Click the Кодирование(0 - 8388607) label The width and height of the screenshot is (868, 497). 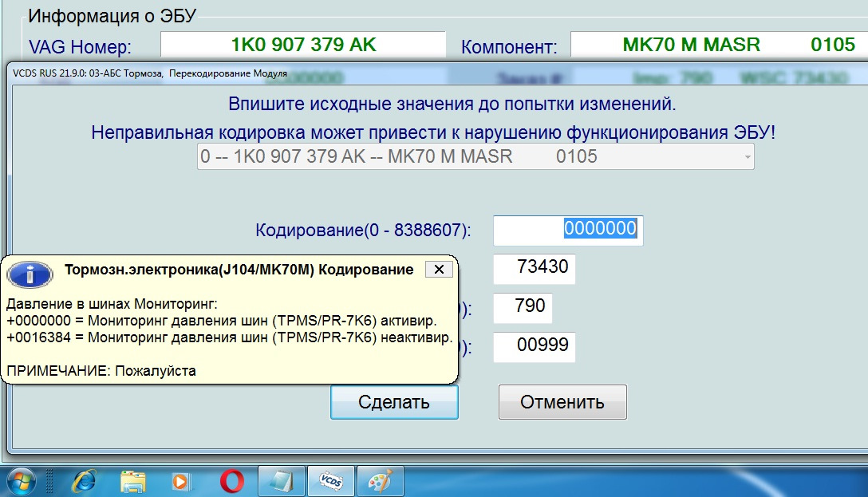click(x=363, y=231)
